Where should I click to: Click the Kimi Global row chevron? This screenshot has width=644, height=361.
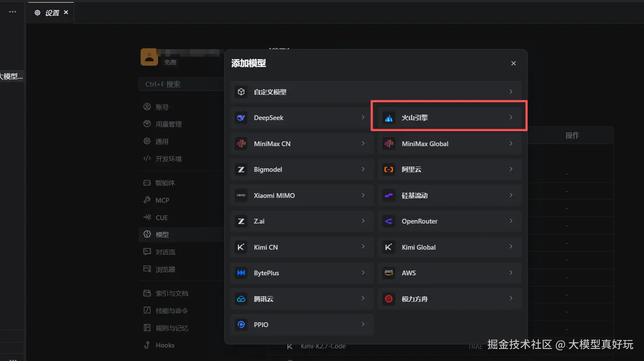click(511, 247)
